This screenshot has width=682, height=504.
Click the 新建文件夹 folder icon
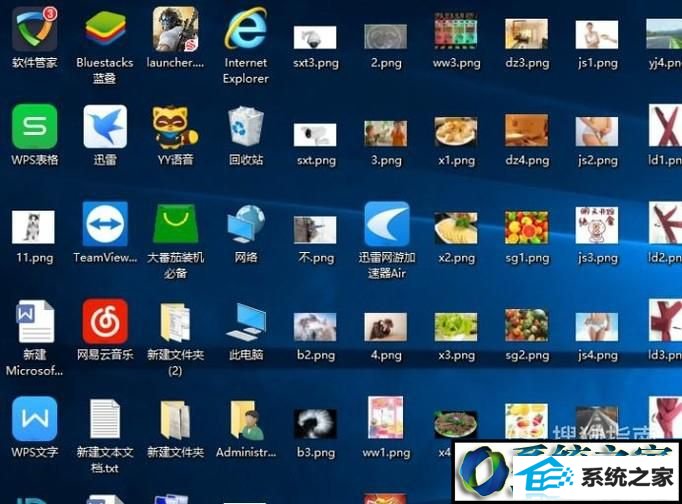[x=175, y=420]
